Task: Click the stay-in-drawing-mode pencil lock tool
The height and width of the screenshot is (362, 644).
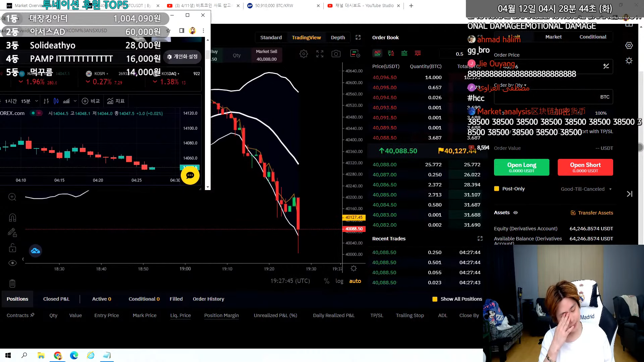Action: [x=12, y=232]
